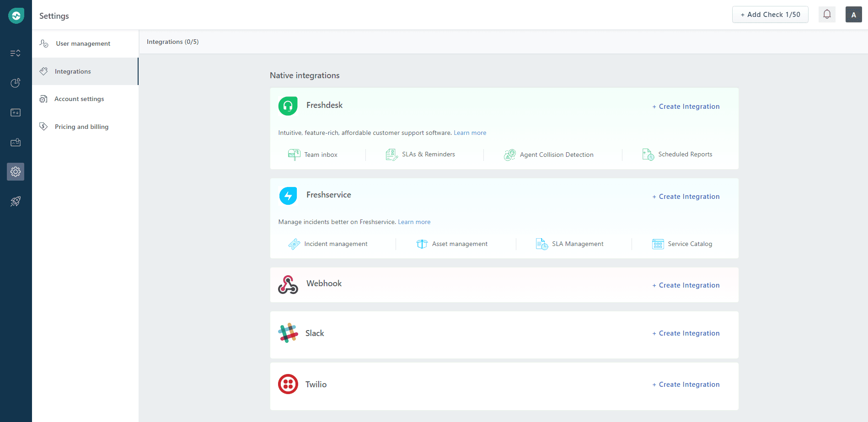Open notifications bell icon
868x422 pixels.
(827, 15)
